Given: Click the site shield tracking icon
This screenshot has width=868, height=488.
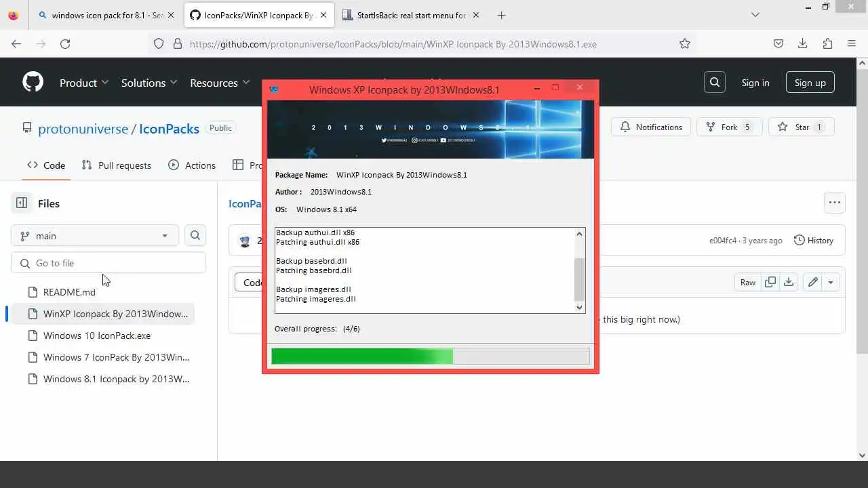Looking at the screenshot, I should [159, 43].
